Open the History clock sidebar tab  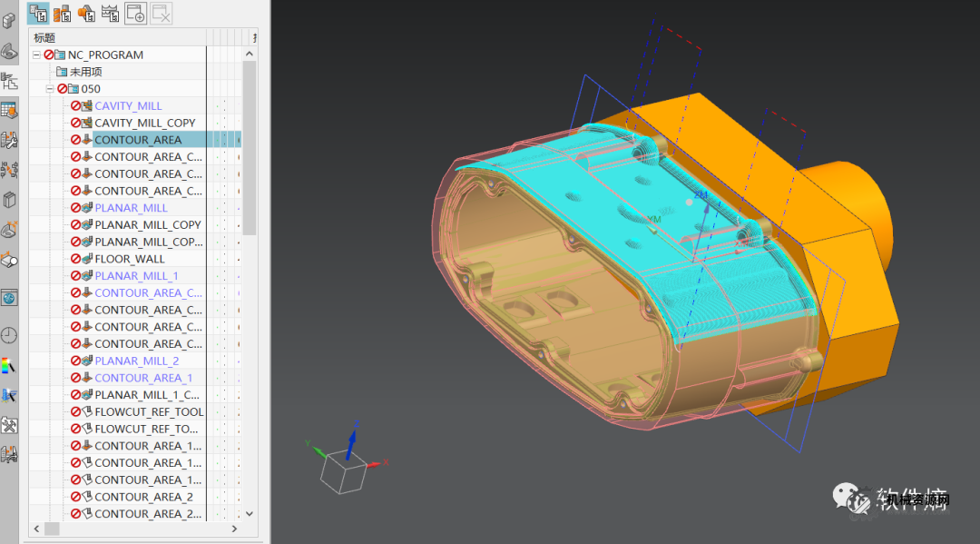tap(9, 335)
